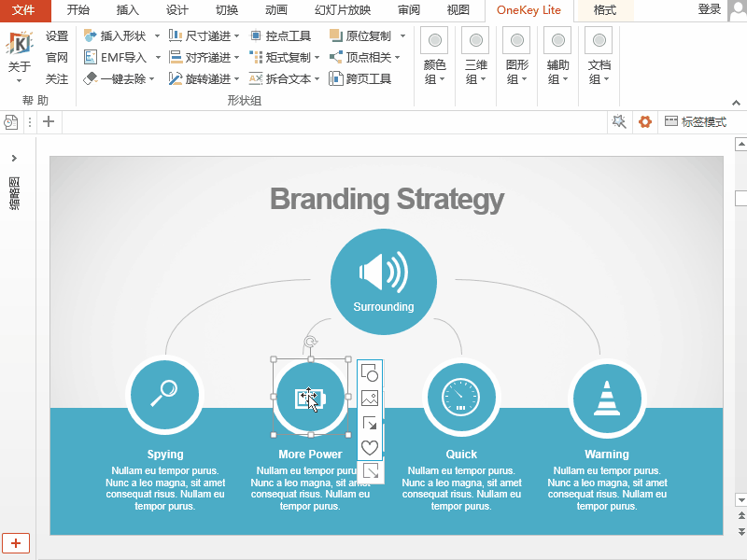Click the 设置 button
This screenshot has width=747, height=560.
tap(57, 36)
